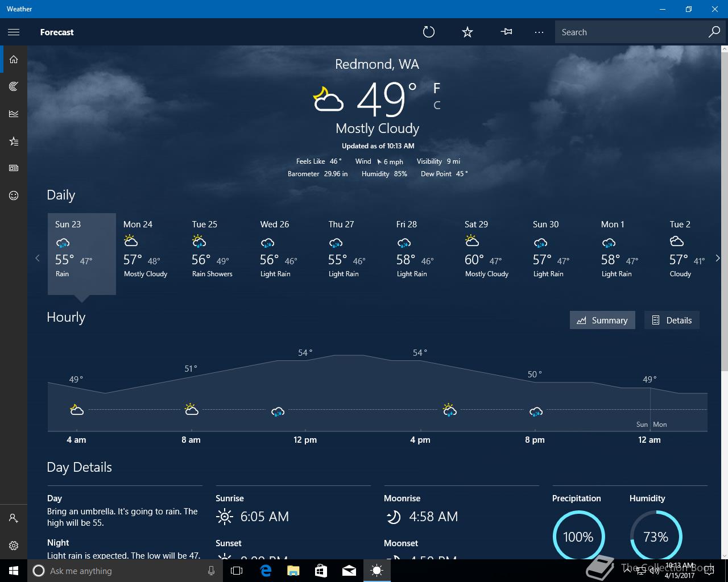Open the hamburger navigation menu
The width and height of the screenshot is (728, 582).
click(14, 32)
